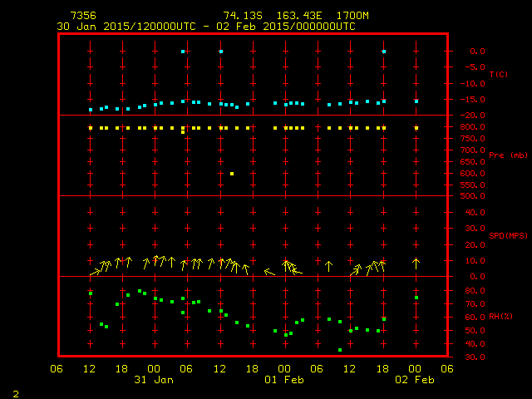
Task: Select the T(C) temperature axis label
Action: coord(498,74)
